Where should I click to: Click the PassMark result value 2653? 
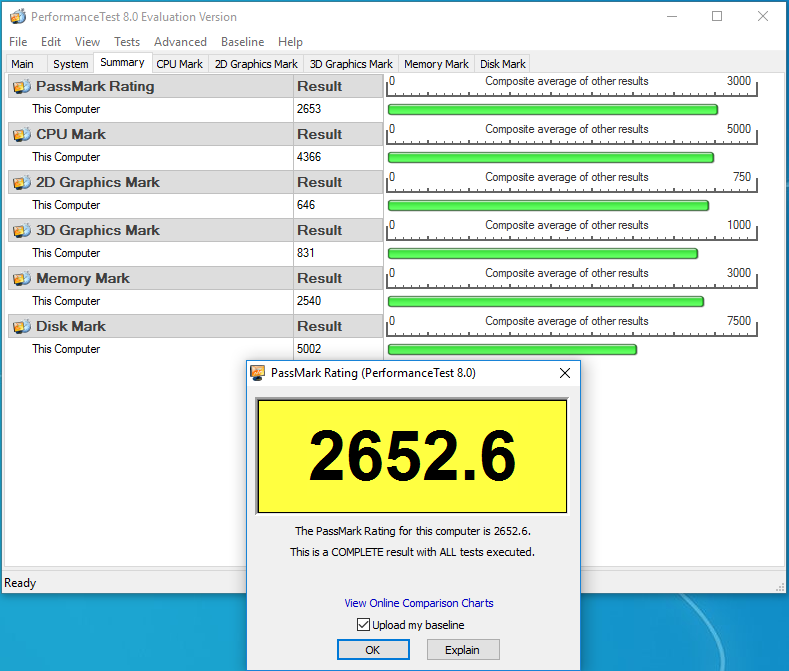(x=309, y=109)
